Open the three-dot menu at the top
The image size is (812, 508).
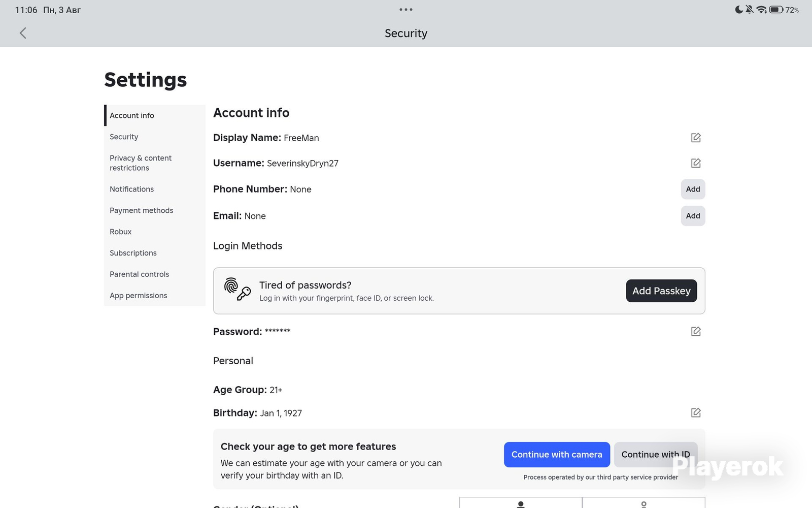(405, 10)
